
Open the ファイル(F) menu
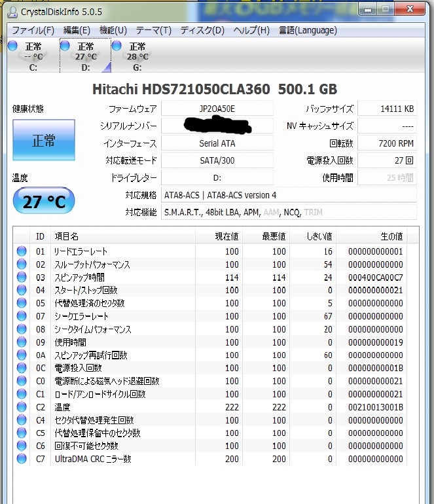click(x=33, y=30)
